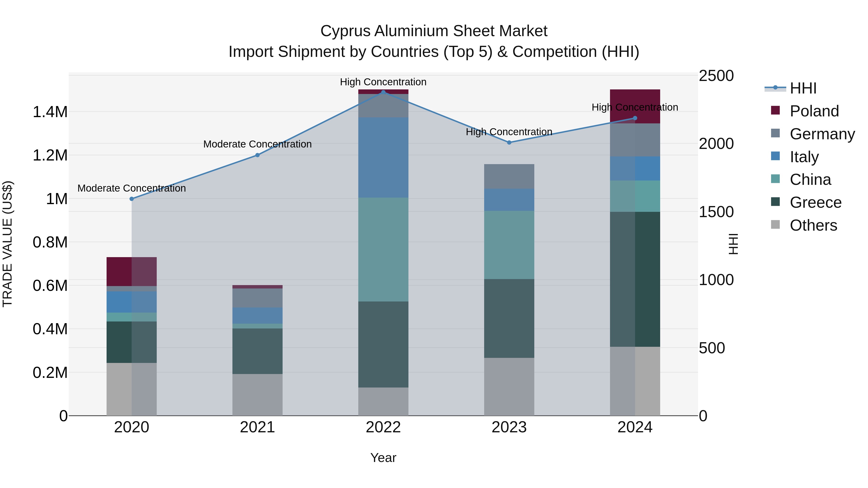Click the 1500 HHI axis tick label

tap(716, 212)
